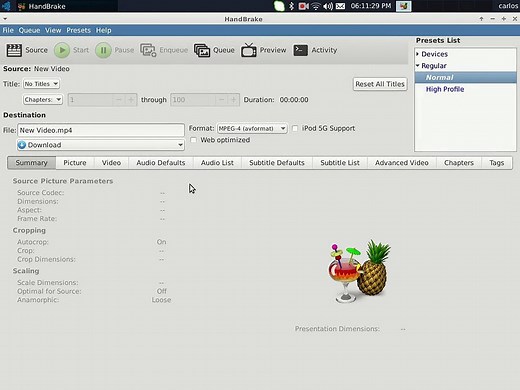Select the Normal preset
This screenshot has width=520, height=390.
(x=465, y=77)
